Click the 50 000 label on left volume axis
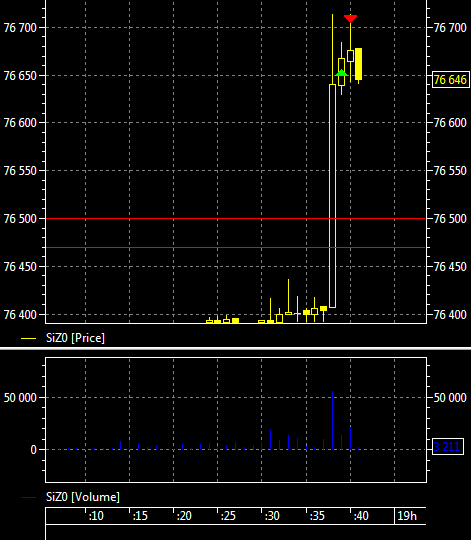 (x=20, y=398)
